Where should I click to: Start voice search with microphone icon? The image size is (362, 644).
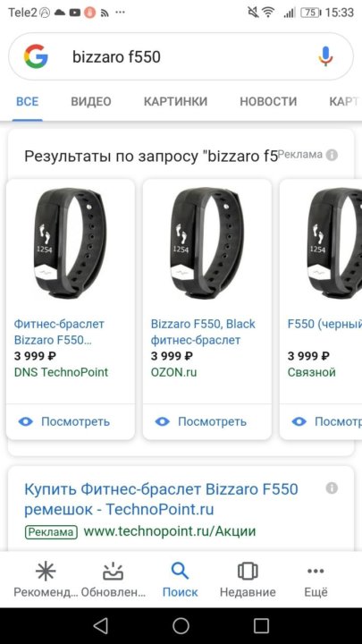(x=325, y=56)
